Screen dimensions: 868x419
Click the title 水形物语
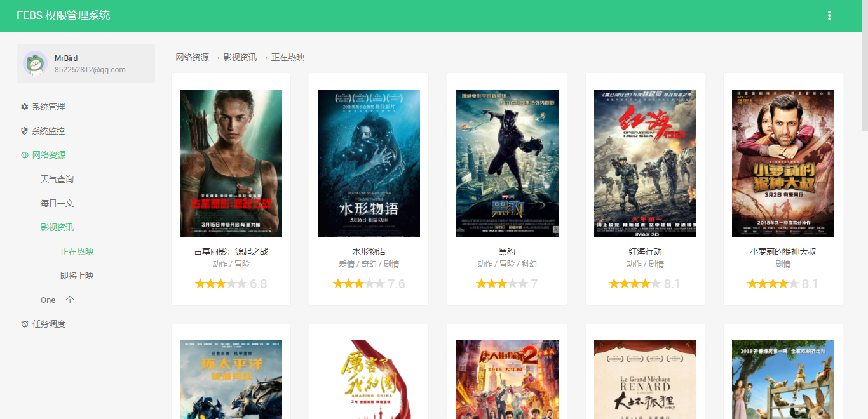[369, 251]
